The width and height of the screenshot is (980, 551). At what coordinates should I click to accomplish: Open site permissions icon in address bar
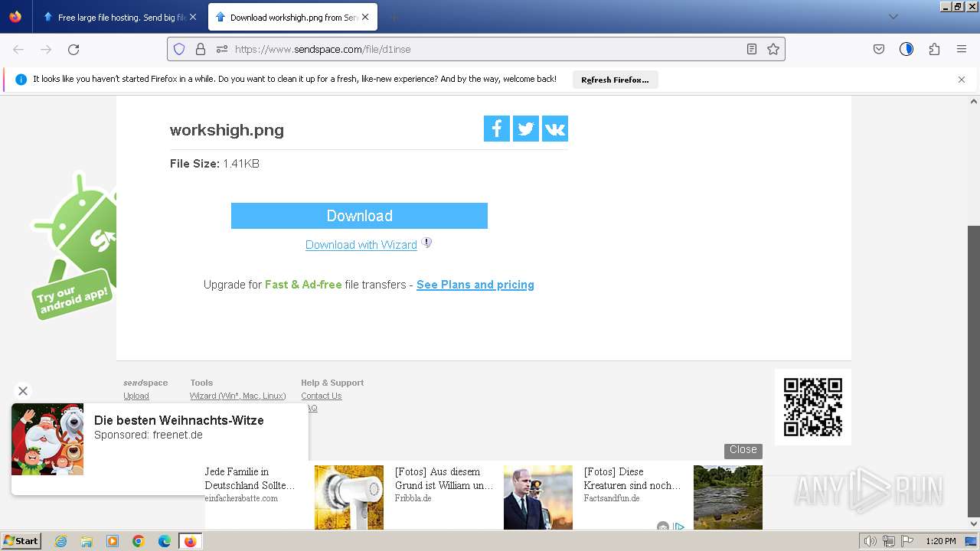click(x=222, y=49)
